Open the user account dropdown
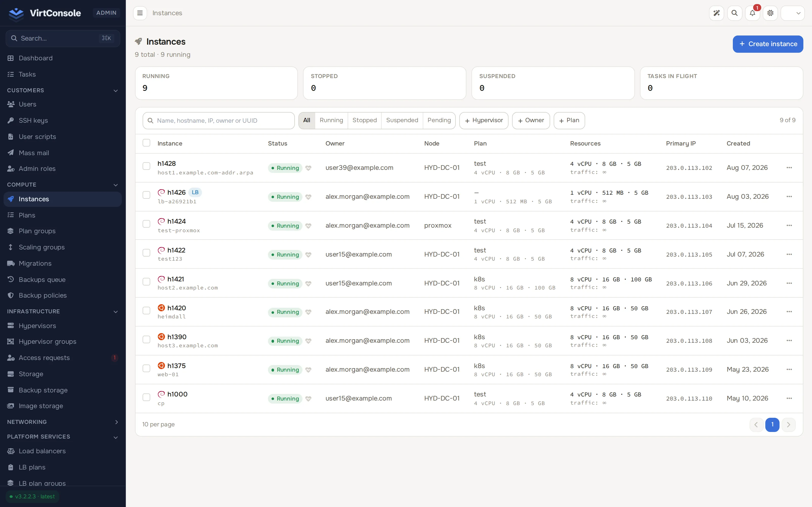This screenshot has height=507, width=812. [x=792, y=13]
